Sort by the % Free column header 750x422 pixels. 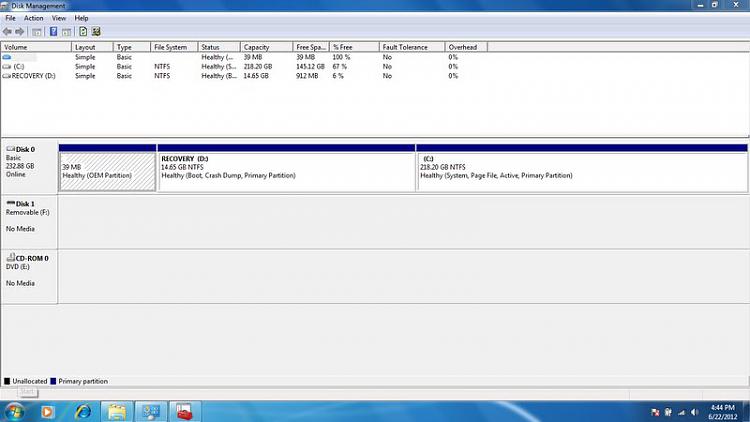tap(354, 47)
